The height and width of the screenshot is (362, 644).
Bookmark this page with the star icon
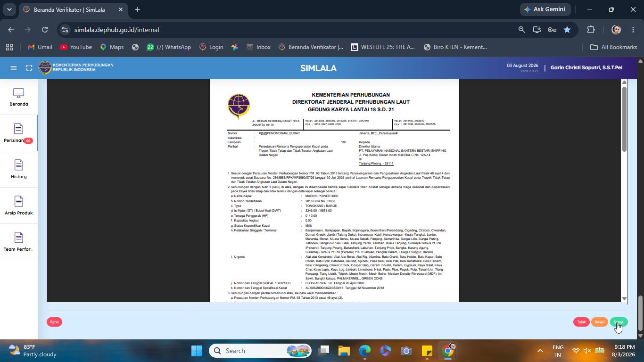click(567, 30)
